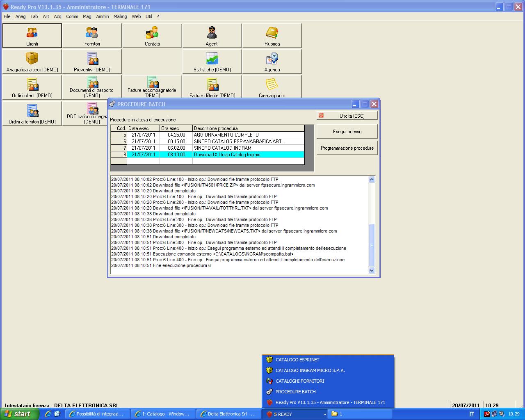Open Crea appunto note icon
525x420 pixels.
point(272,87)
